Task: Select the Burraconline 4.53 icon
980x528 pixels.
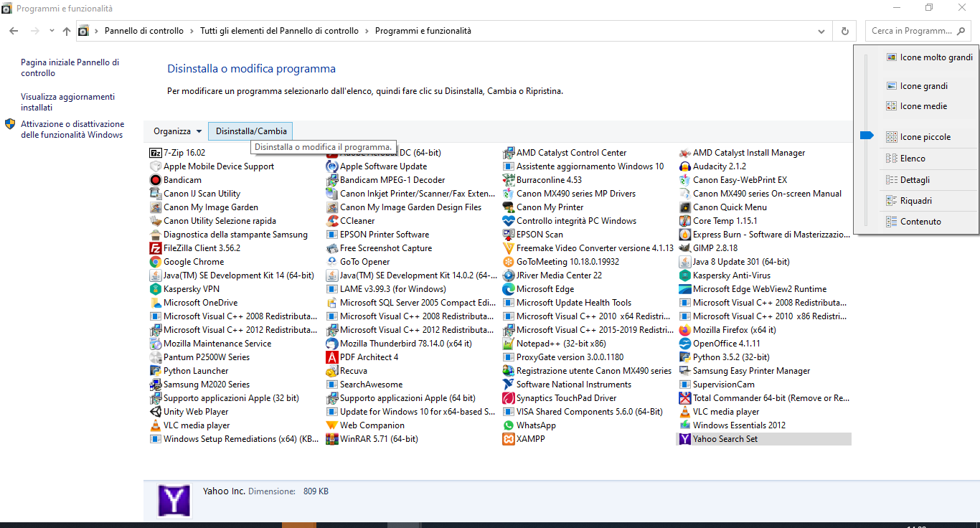Action: click(x=509, y=180)
